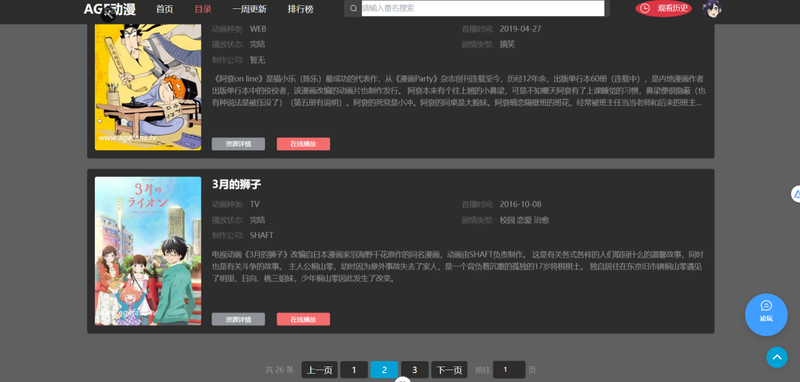Open the user avatar profile icon
The image size is (800, 382).
coord(712,8)
